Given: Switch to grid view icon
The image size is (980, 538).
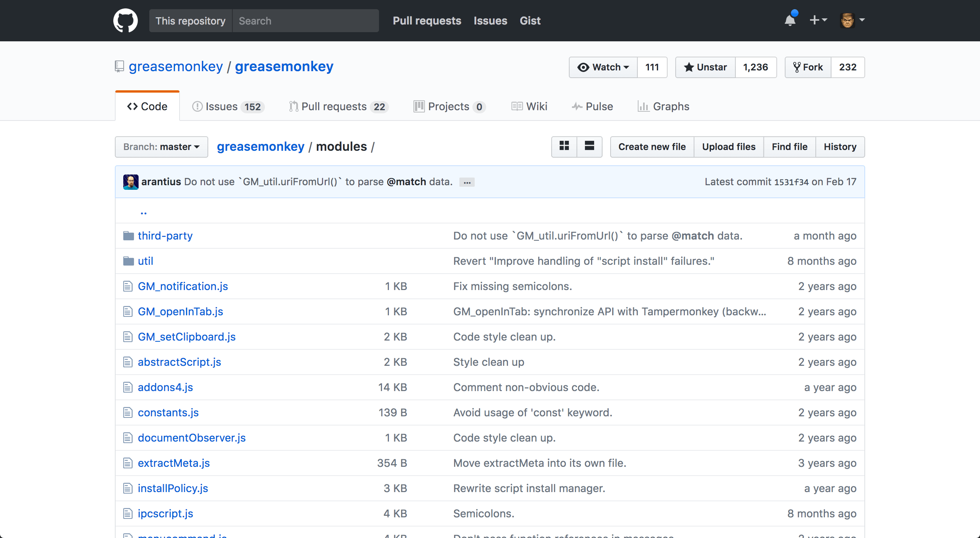Looking at the screenshot, I should pos(564,147).
